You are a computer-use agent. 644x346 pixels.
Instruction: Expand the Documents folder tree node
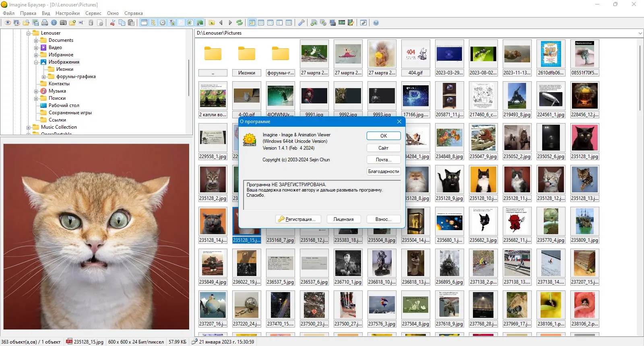pos(36,40)
